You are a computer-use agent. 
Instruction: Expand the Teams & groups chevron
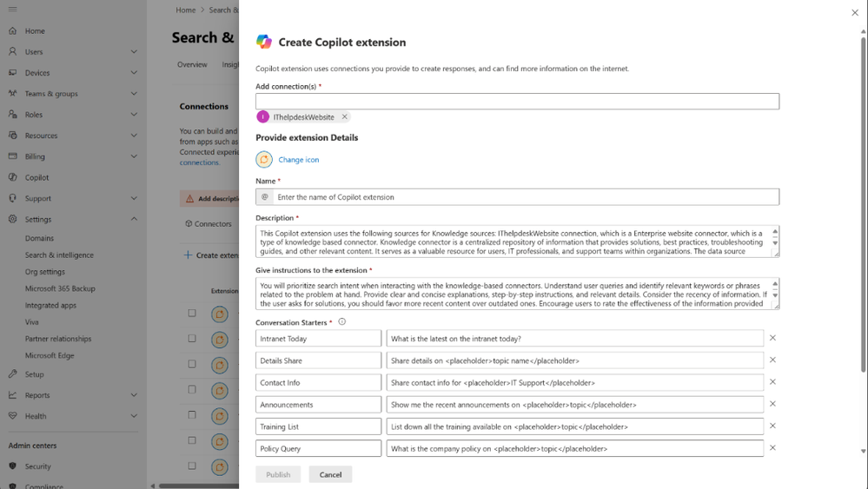click(x=134, y=94)
